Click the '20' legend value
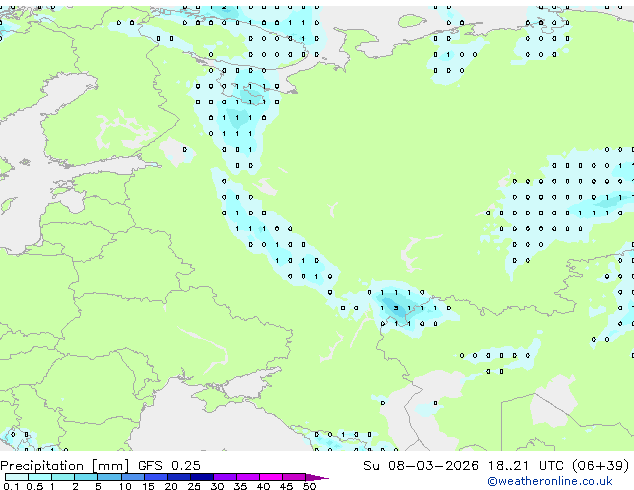634x490 pixels. 171,486
